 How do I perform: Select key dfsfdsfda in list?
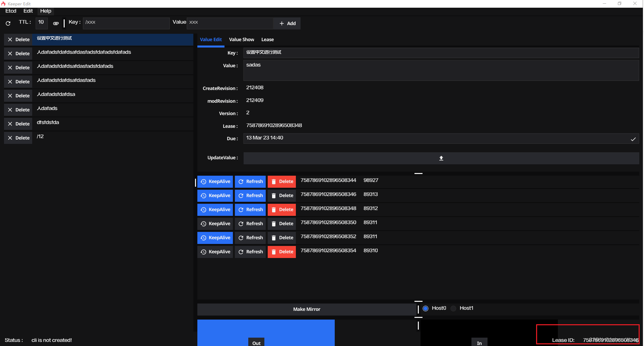click(113, 124)
